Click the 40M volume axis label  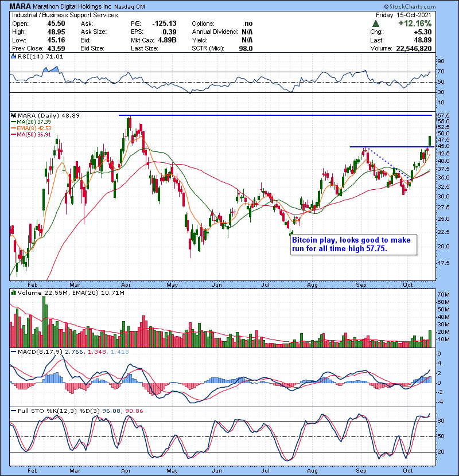(x=443, y=317)
